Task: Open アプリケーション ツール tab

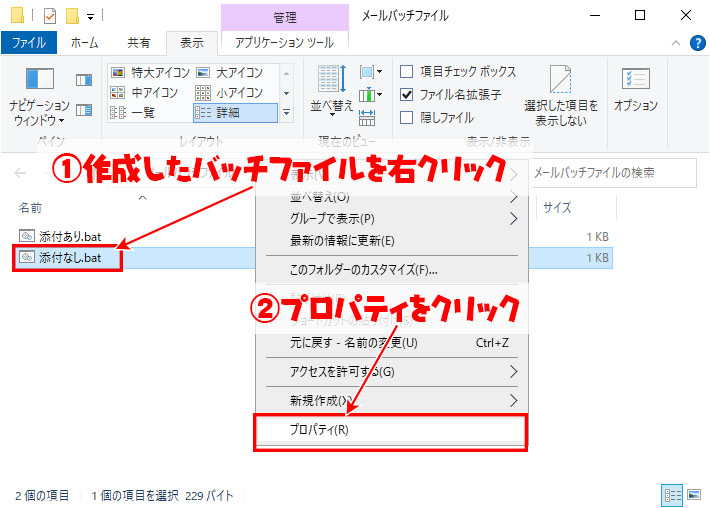Action: tap(284, 43)
